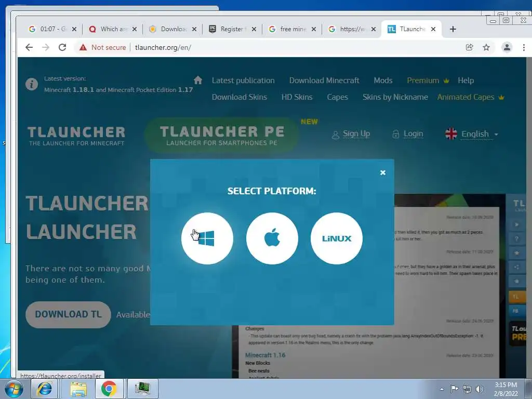This screenshot has width=532, height=399.
Task: Open Download Skins link
Action: click(239, 97)
